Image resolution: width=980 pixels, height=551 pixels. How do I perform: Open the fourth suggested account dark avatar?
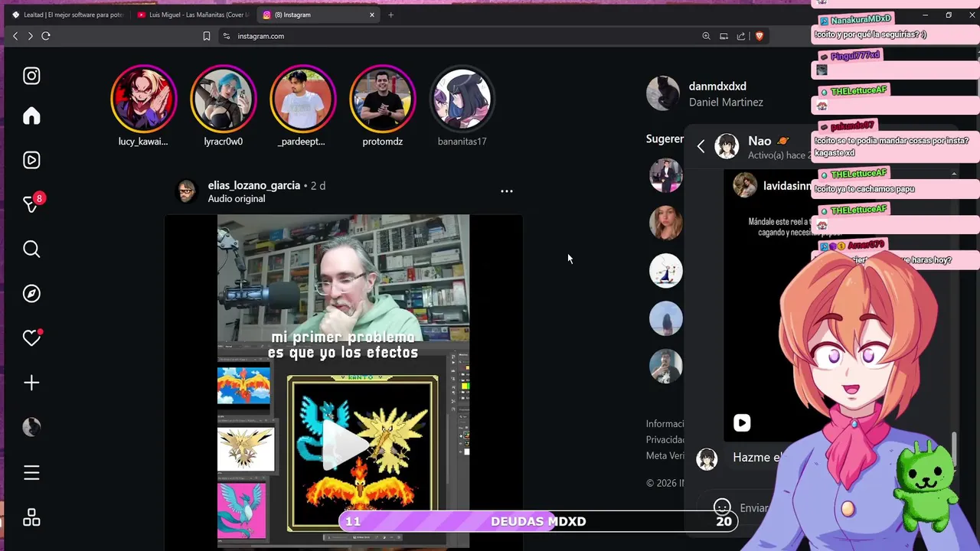[665, 318]
